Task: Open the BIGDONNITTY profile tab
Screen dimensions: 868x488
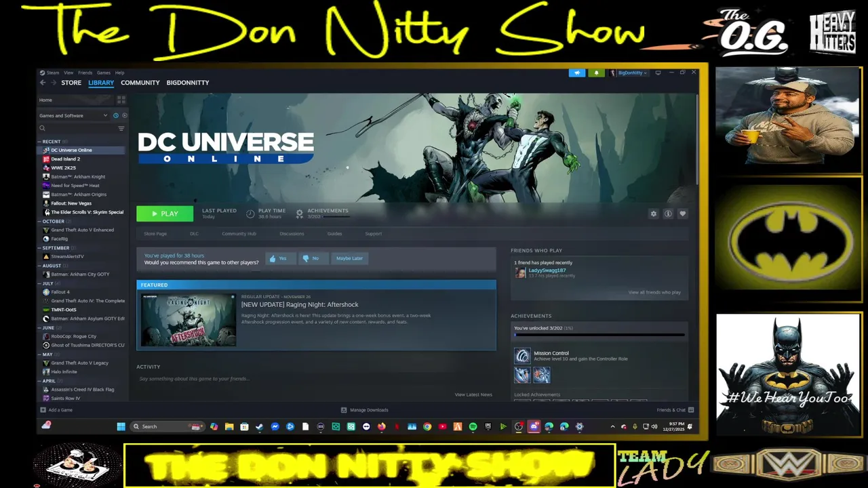Action: (188, 83)
